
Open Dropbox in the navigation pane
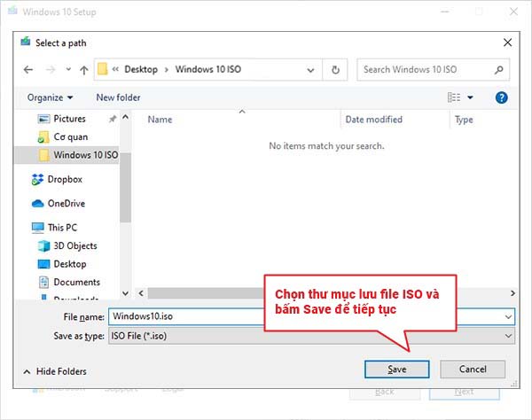pos(65,179)
